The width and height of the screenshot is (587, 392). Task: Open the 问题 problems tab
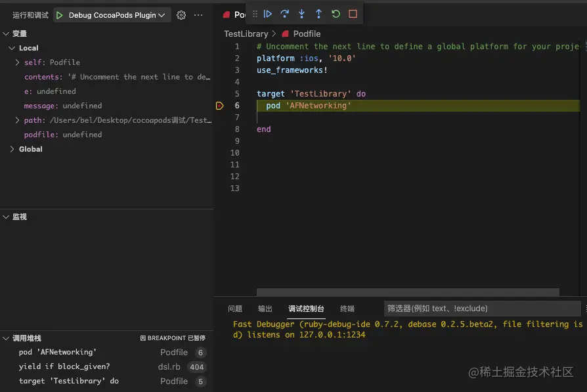(235, 309)
